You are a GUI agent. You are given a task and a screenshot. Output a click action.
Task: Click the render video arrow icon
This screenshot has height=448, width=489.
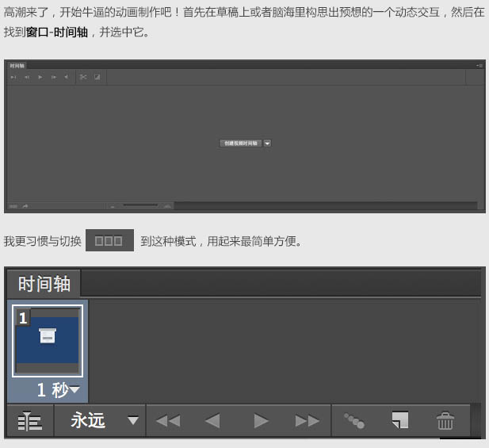(25, 206)
